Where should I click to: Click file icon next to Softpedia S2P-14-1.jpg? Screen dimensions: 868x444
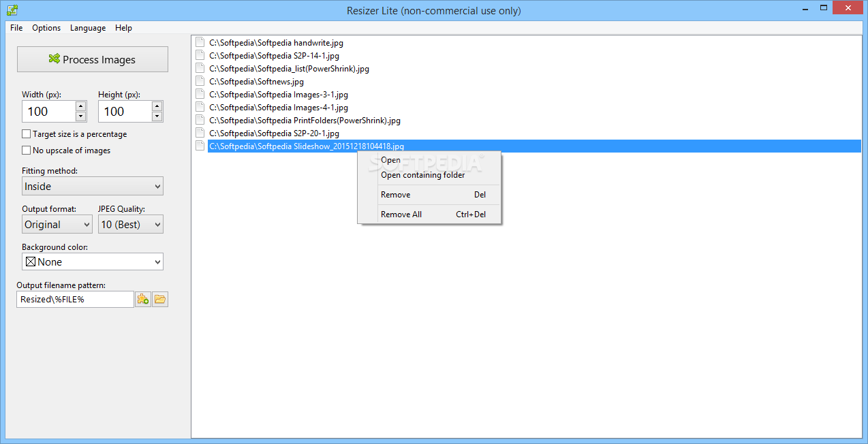(x=200, y=55)
